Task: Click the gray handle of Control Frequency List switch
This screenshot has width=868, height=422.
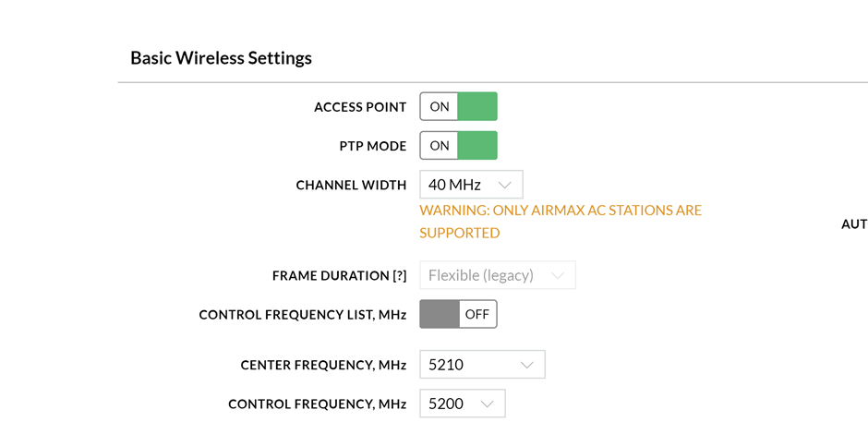Action: pos(440,315)
